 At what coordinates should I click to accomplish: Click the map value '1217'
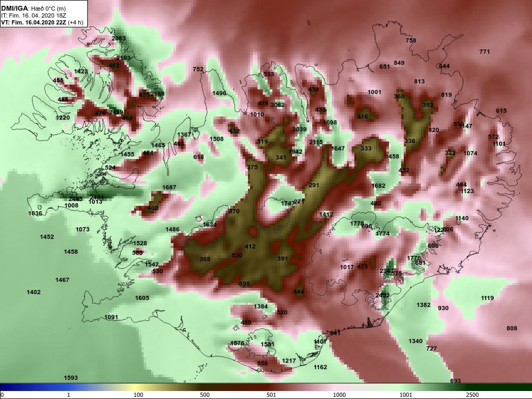(289, 361)
